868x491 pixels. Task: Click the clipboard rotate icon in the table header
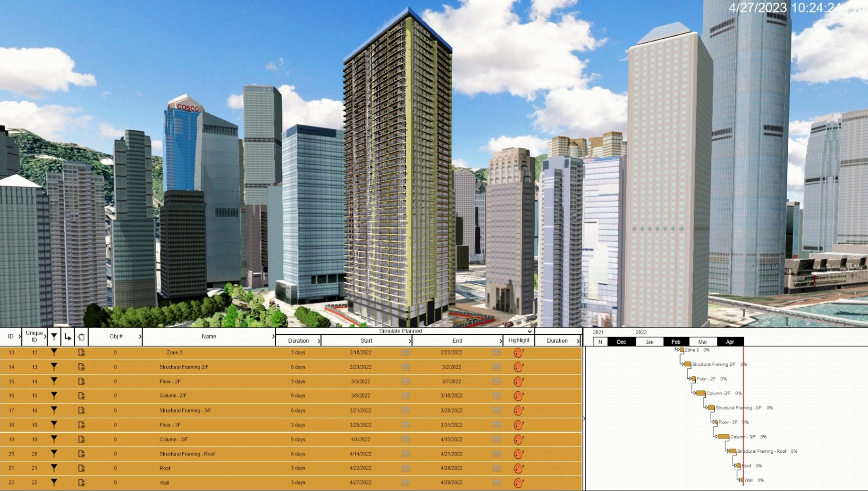(x=81, y=337)
